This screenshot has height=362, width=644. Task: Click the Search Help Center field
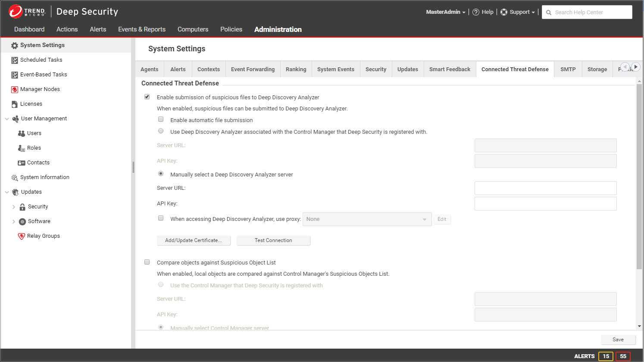591,12
